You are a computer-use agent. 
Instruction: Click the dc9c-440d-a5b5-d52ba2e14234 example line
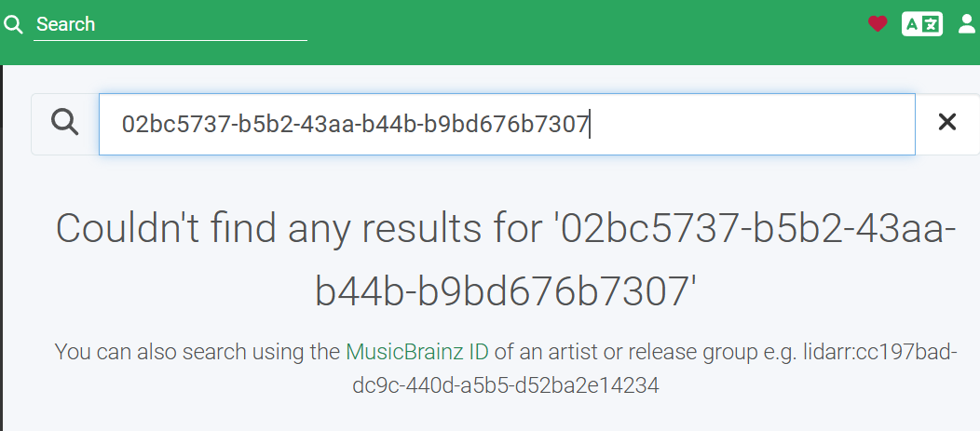click(x=506, y=385)
